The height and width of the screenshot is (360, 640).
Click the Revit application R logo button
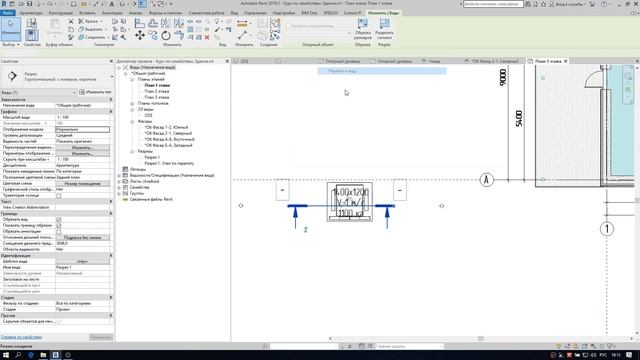tap(3, 4)
